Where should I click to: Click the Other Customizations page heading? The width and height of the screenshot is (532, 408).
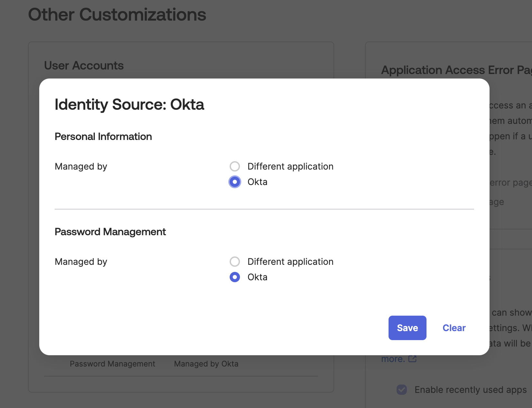click(117, 14)
